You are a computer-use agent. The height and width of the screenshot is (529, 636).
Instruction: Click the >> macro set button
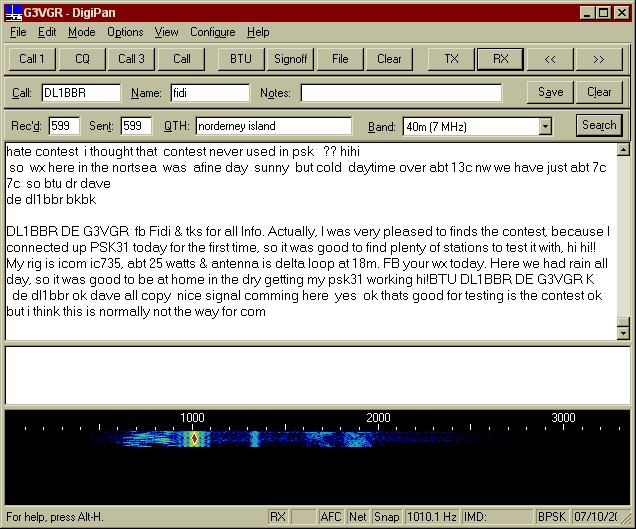pos(599,59)
